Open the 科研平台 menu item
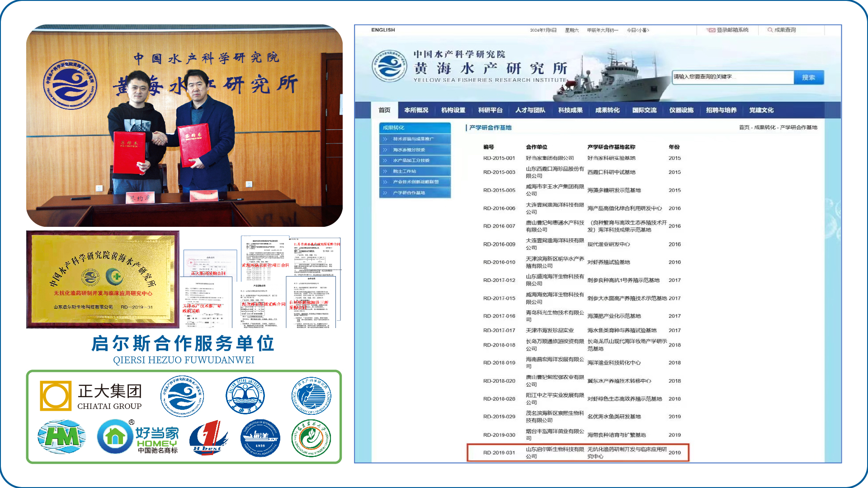868x488 pixels. [490, 110]
